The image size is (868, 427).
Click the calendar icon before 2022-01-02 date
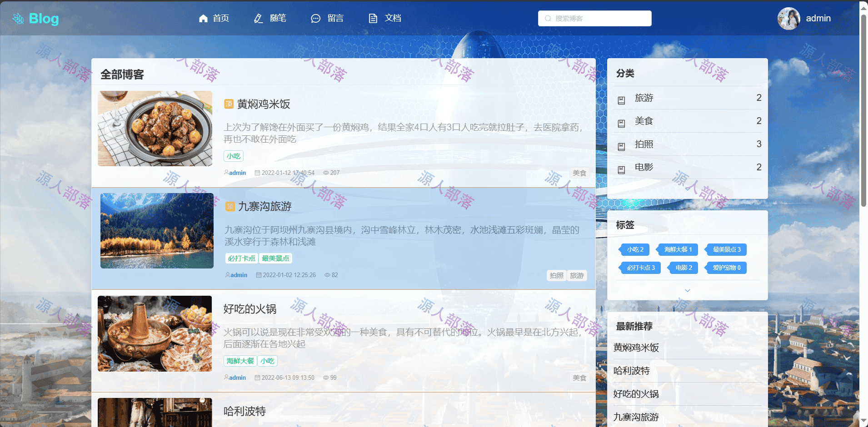[259, 275]
